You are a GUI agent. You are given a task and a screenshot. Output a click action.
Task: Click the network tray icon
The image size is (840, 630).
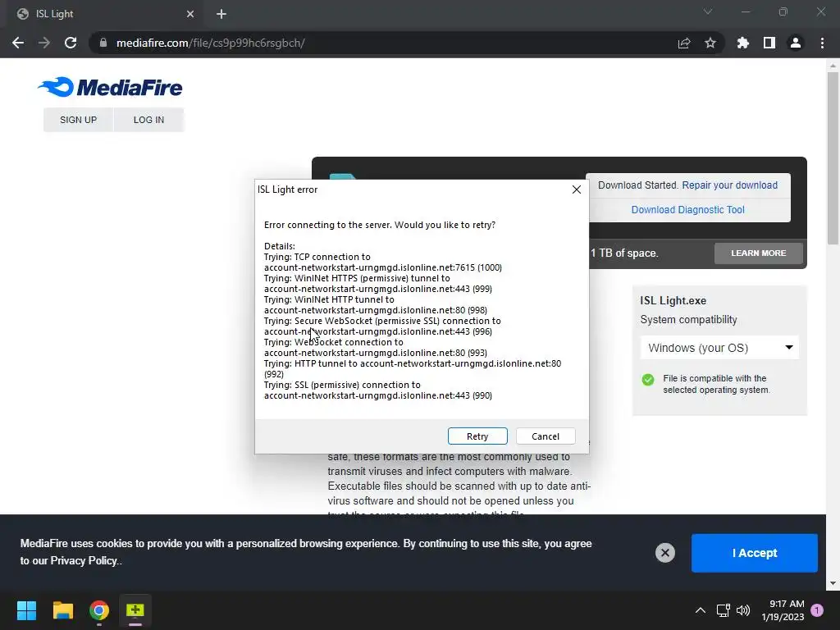(x=724, y=610)
